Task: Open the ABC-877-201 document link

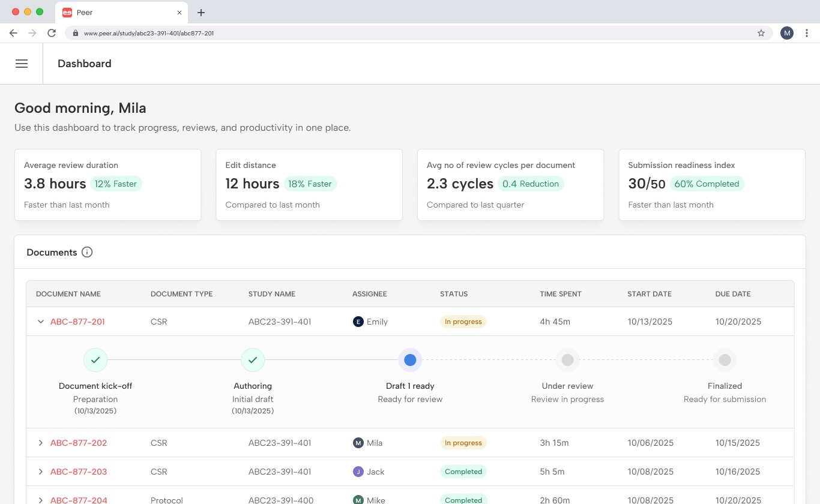Action: point(77,322)
